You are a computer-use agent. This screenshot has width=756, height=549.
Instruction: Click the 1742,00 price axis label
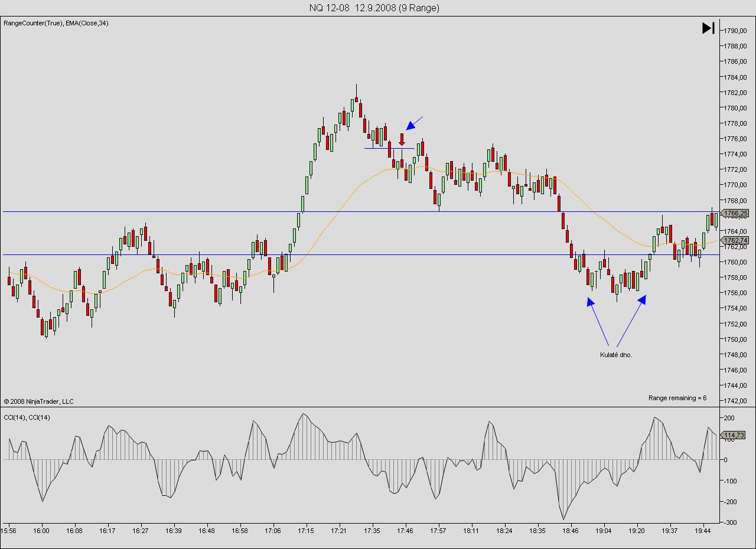(x=736, y=401)
